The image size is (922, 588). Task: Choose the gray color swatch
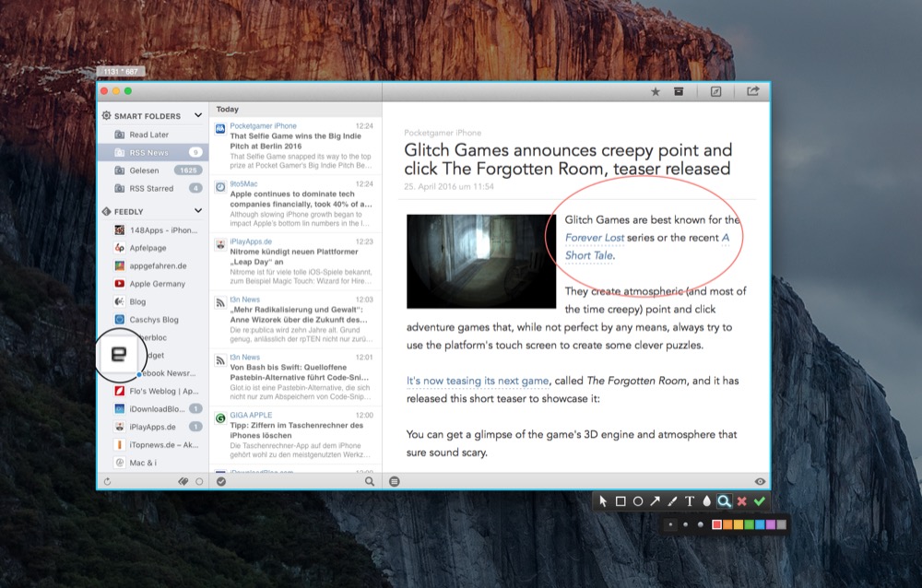click(x=781, y=524)
